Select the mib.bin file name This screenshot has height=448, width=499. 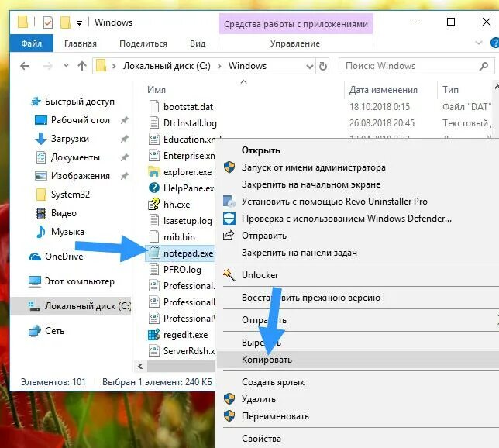[x=179, y=237]
